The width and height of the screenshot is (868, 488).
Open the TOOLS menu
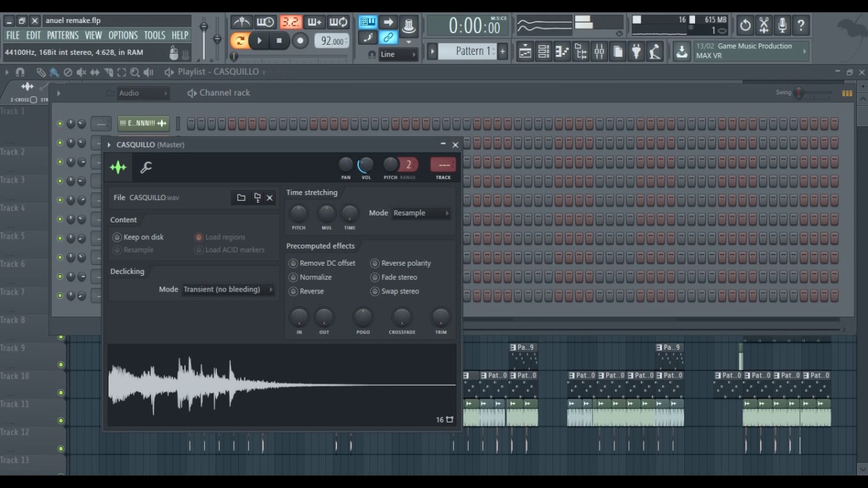155,35
